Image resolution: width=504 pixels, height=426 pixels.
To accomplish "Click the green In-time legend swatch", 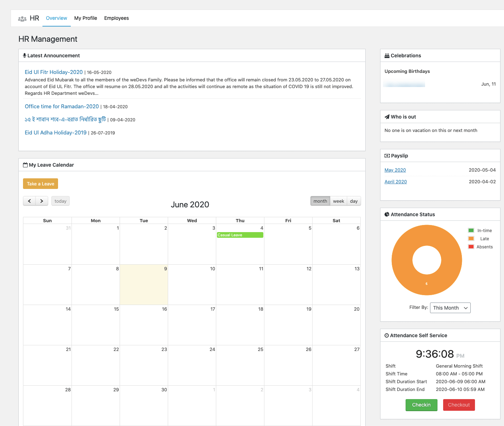I will click(471, 230).
